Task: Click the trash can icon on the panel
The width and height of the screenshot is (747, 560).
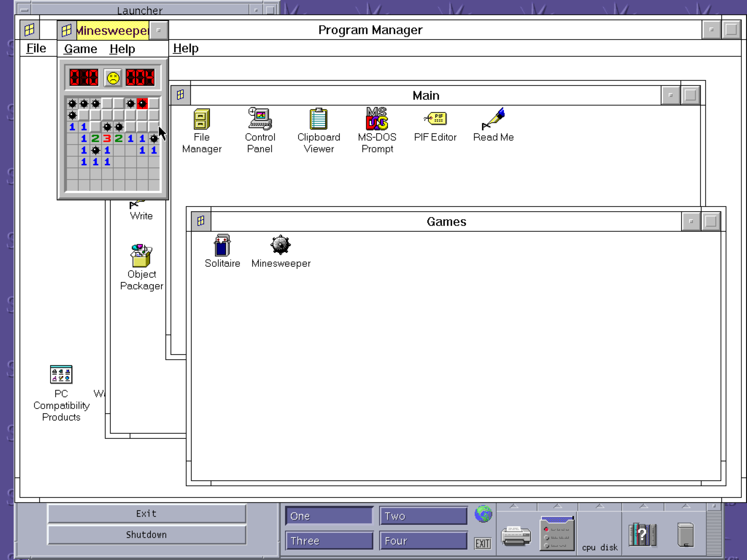Action: click(x=686, y=535)
